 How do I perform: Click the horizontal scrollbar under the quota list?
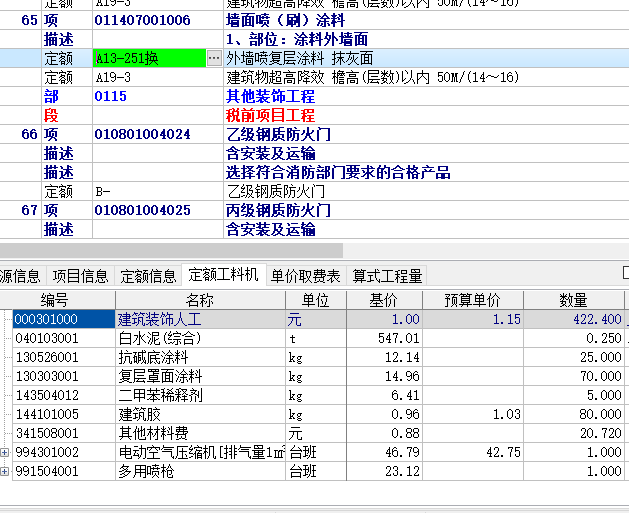point(171,250)
